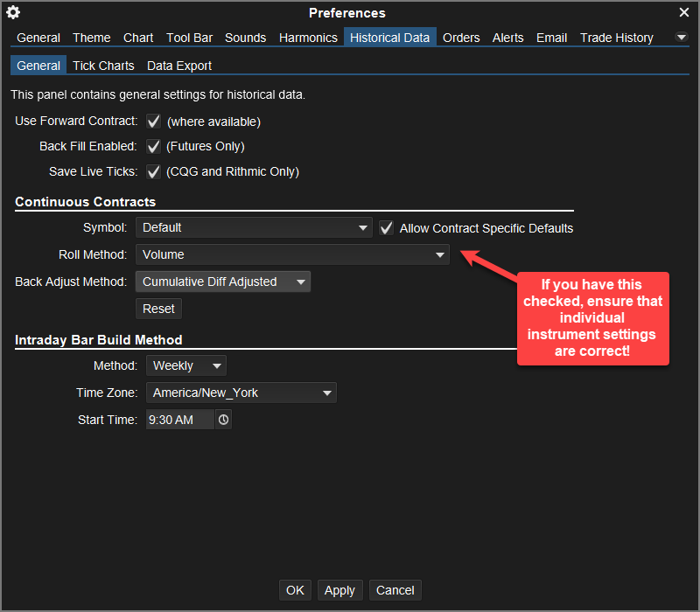
Task: Disable Back Fill Enabled checkbox
Action: (154, 146)
